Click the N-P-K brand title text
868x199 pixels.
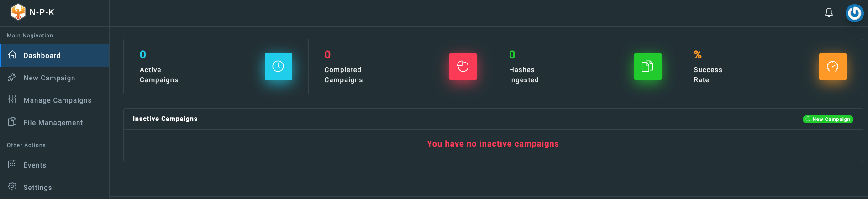pyautogui.click(x=42, y=12)
